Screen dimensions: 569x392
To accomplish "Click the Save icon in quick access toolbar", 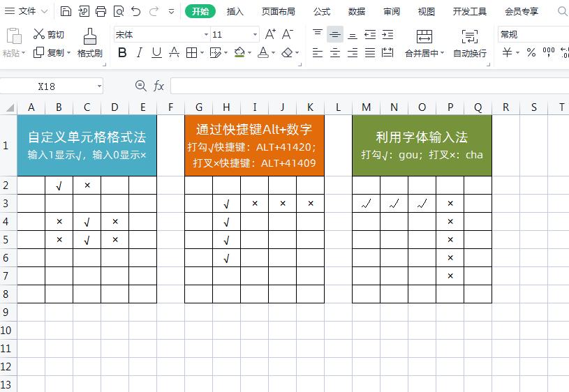I will 66,12.
